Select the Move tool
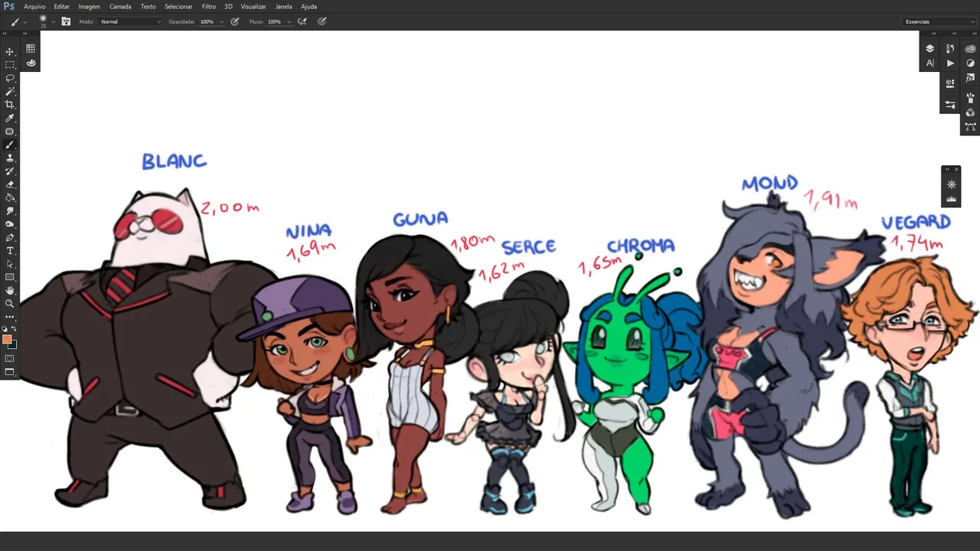Viewport: 980px width, 551px height. click(x=10, y=52)
